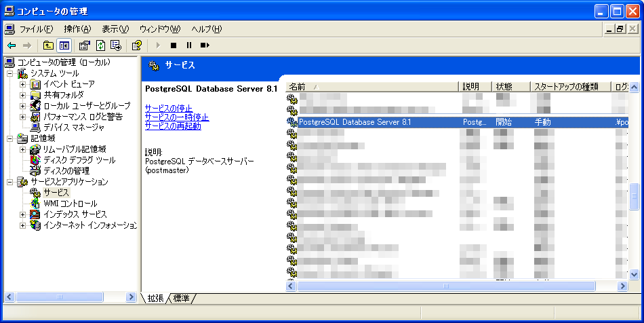The height and width of the screenshot is (323, 644).
Task: Select PostgreSQL Database Server 8.1 service row
Action: pos(457,122)
